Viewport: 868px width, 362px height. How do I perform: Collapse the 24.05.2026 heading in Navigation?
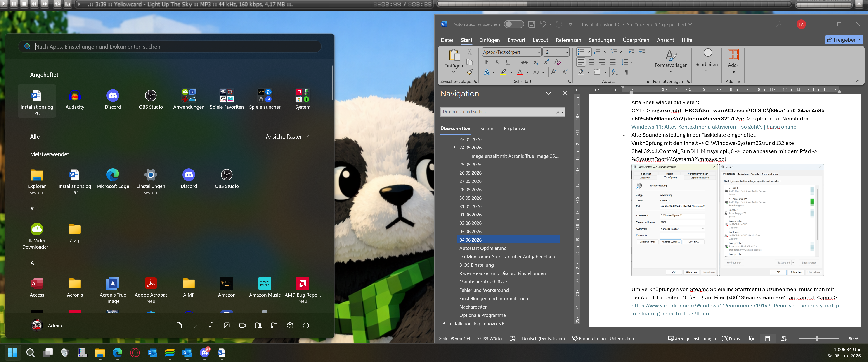(454, 147)
